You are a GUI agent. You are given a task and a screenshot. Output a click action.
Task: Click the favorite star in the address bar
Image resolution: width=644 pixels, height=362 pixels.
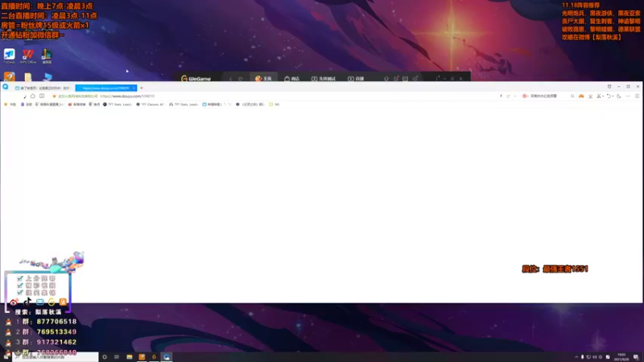click(x=54, y=96)
